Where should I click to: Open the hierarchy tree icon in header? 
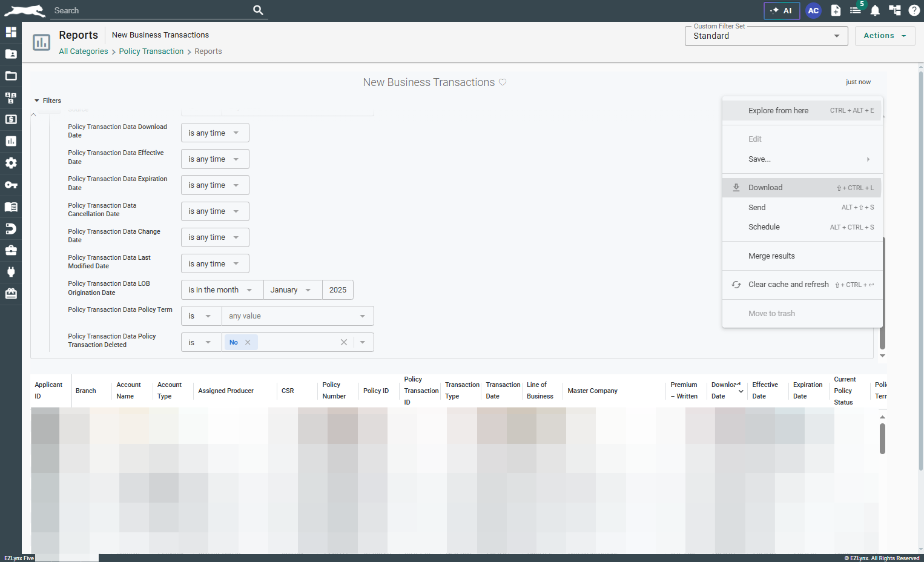[895, 10]
